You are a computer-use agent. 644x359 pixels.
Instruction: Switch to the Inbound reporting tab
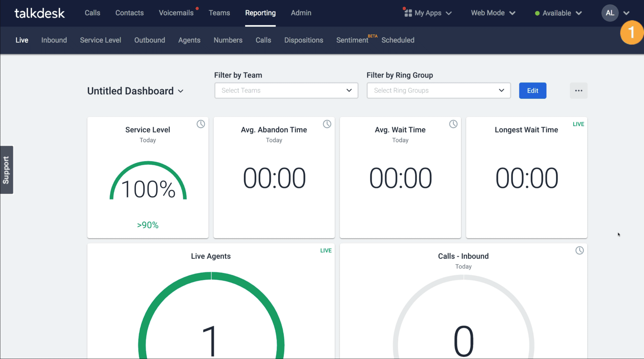click(54, 40)
